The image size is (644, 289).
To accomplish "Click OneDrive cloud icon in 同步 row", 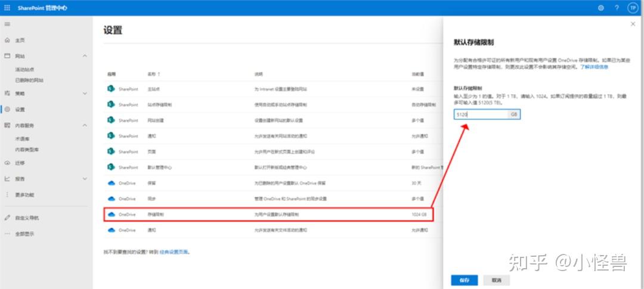I will [x=111, y=198].
